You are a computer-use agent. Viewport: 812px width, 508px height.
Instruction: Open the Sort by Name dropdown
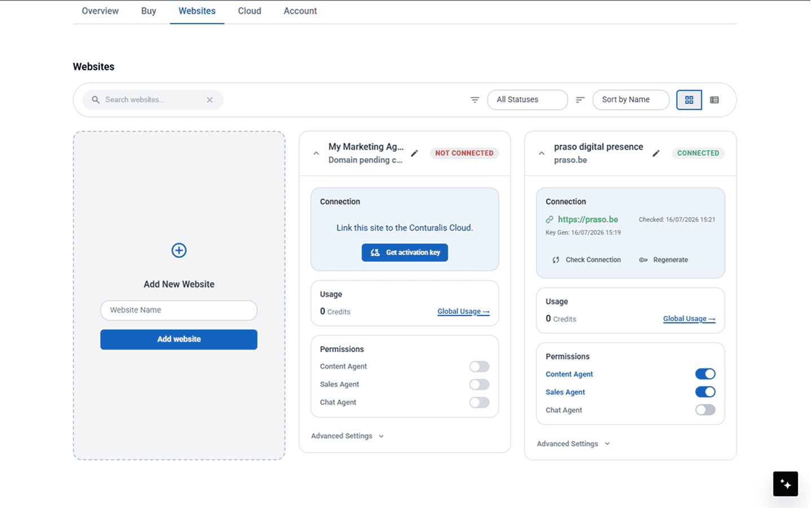click(x=630, y=100)
